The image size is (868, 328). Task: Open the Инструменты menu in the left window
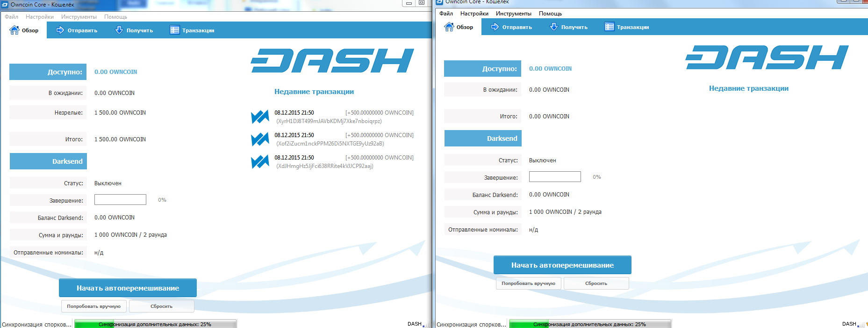click(x=79, y=17)
